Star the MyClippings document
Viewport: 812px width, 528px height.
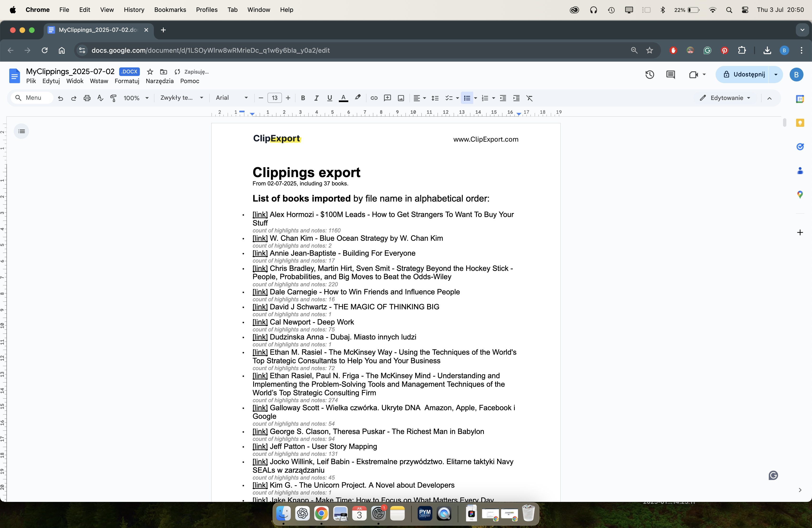[x=150, y=72]
